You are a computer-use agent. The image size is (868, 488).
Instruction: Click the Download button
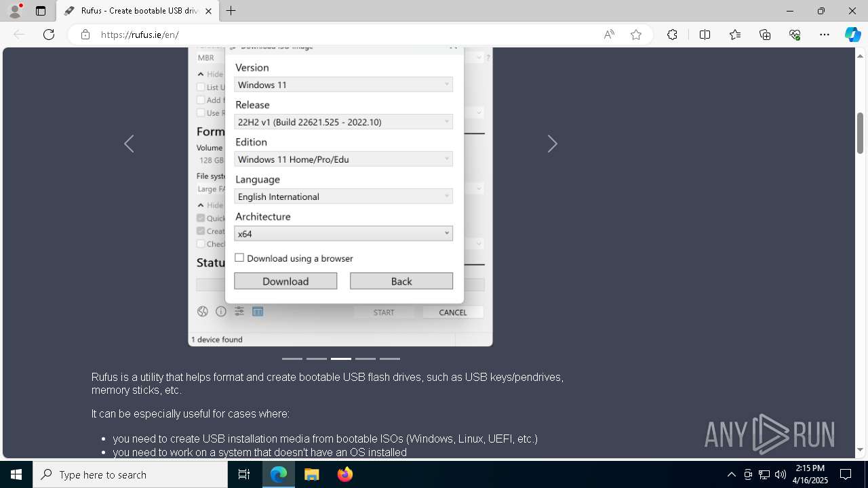285,281
